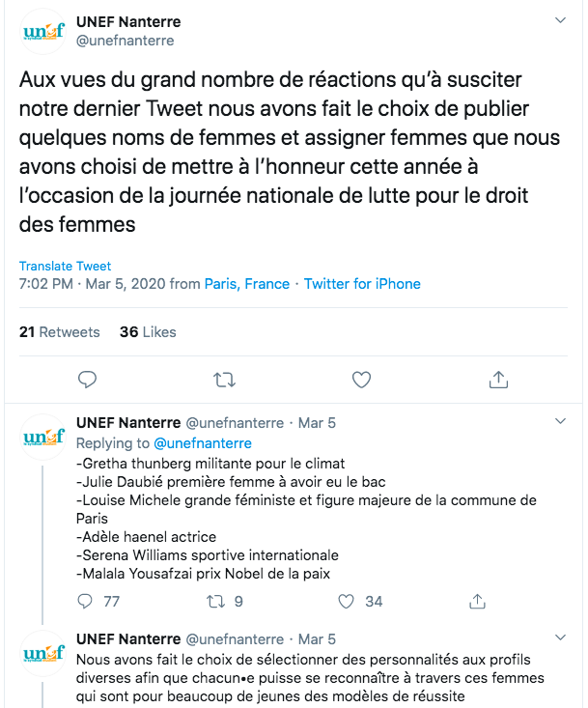
Task: Expand the first reply's options chevron
Action: tap(560, 422)
